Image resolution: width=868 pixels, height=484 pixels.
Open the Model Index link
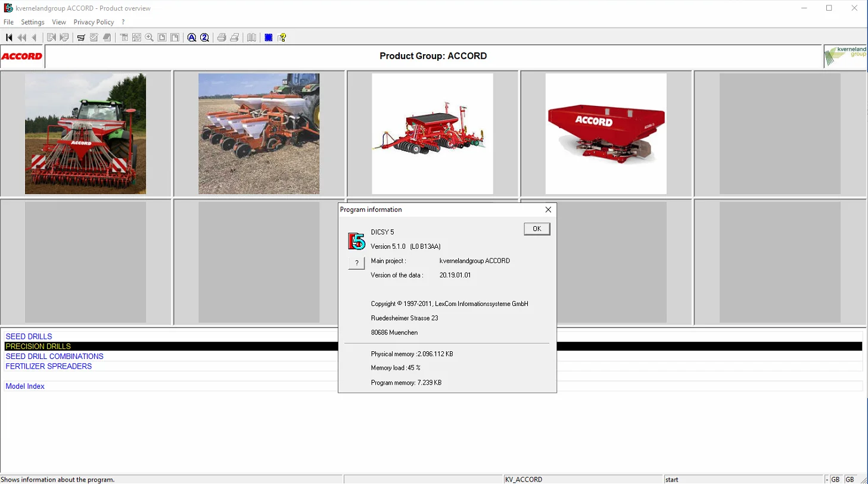pos(25,386)
